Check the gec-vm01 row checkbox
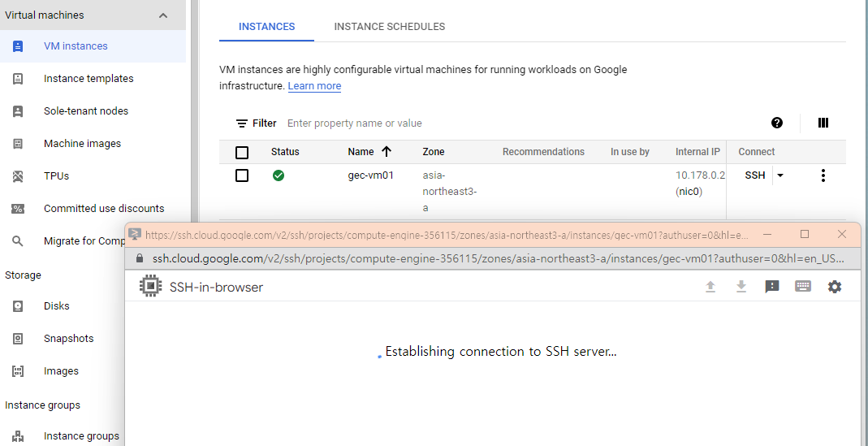Image resolution: width=868 pixels, height=446 pixels. tap(242, 175)
